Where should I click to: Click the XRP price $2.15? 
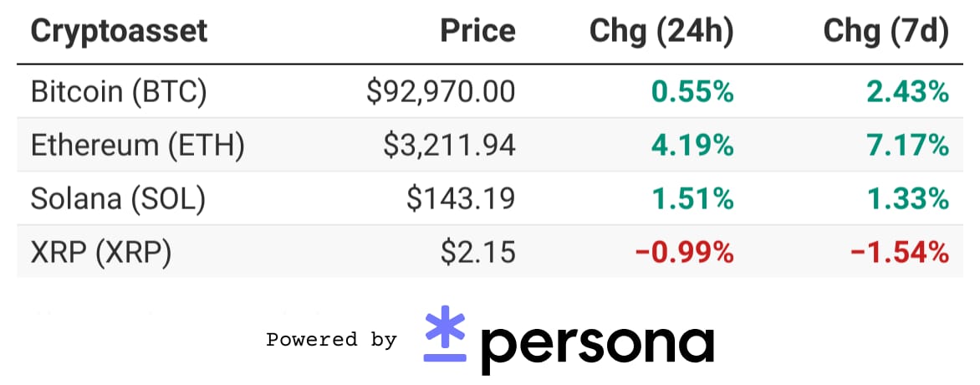(x=478, y=252)
